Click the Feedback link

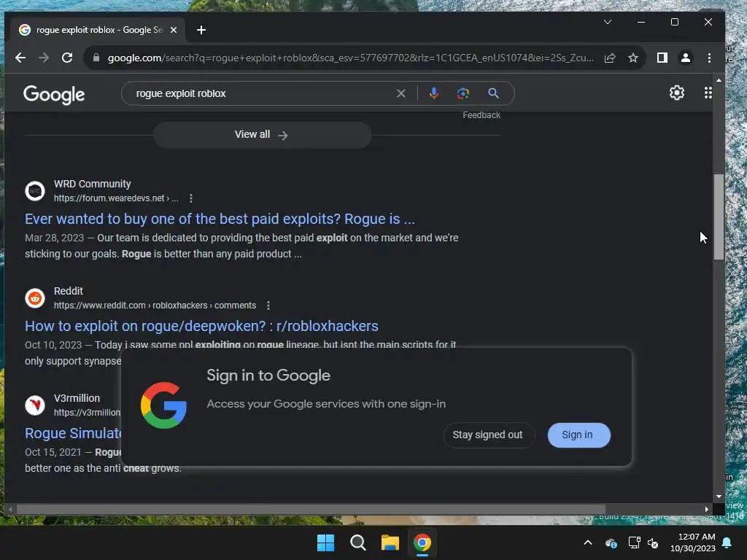tap(481, 115)
